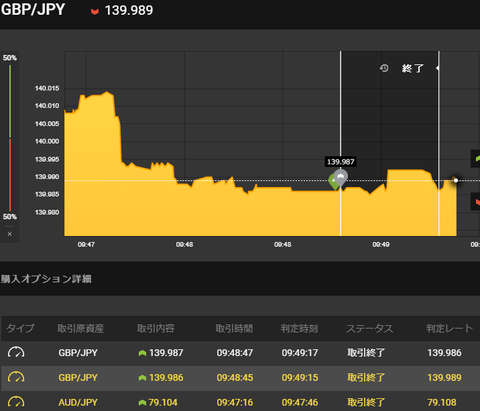Click 取引終了 status in the 09:48:45 row
This screenshot has width=480, height=411.
[366, 378]
